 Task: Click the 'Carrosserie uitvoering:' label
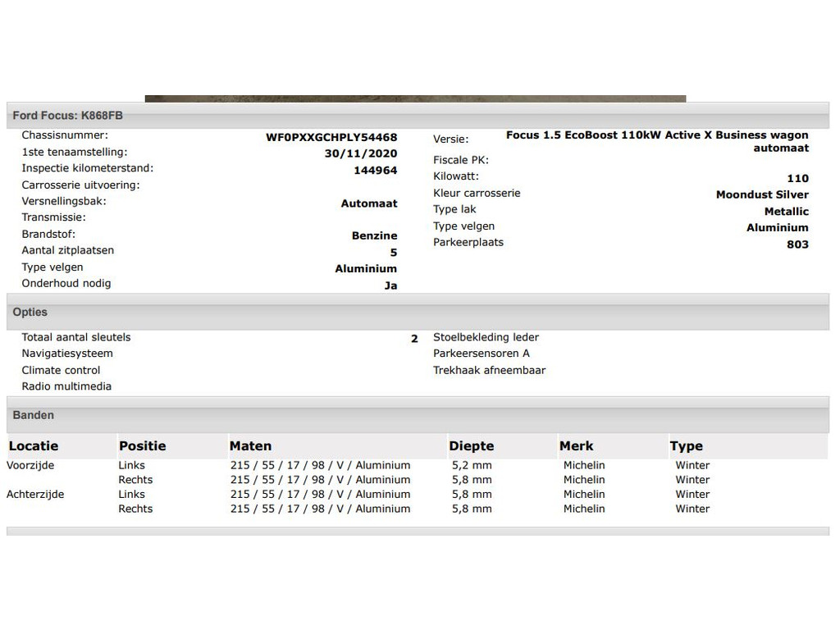[x=80, y=185]
